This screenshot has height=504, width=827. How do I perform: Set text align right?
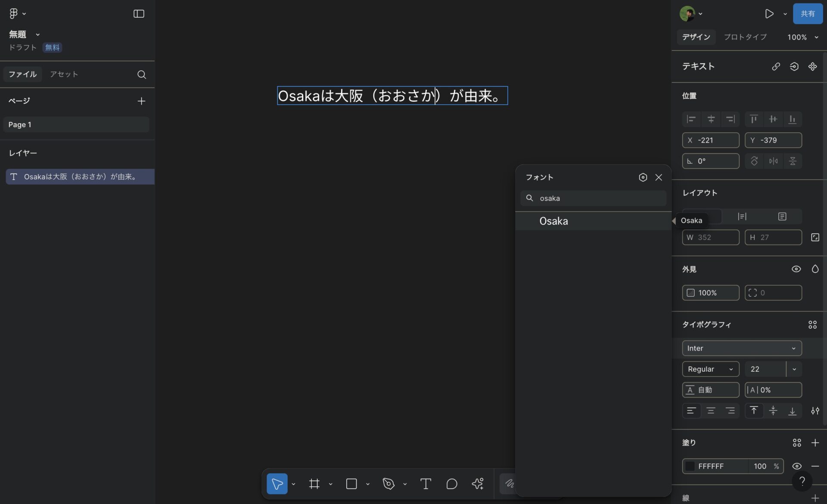730,411
